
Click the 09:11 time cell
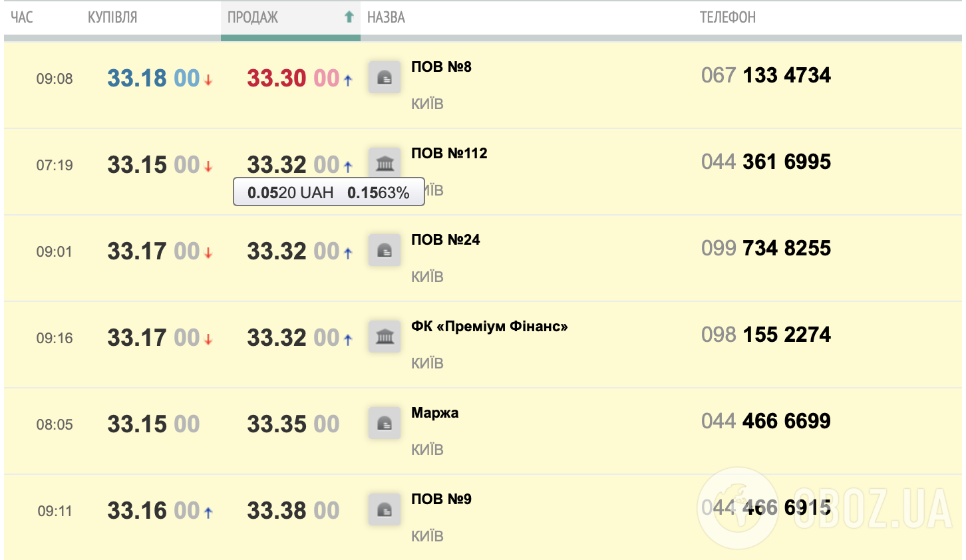tap(55, 511)
